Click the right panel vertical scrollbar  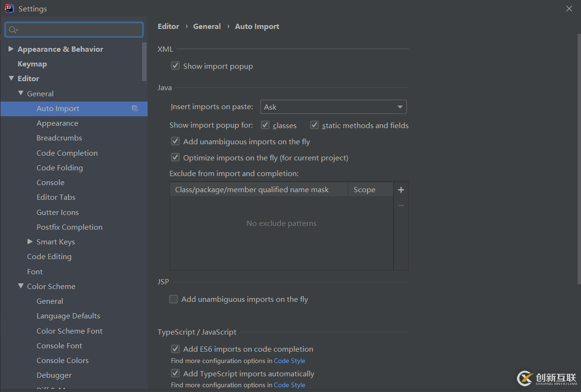579,159
